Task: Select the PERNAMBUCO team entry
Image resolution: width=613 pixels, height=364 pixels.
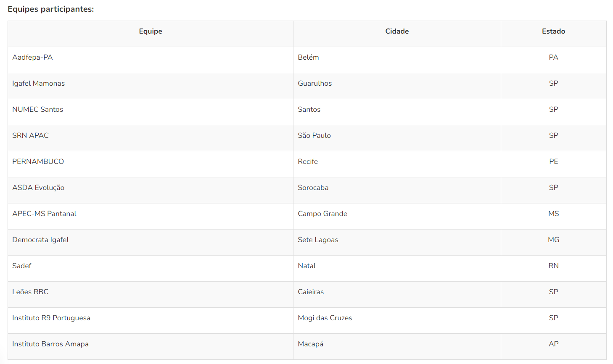Action: (x=38, y=162)
